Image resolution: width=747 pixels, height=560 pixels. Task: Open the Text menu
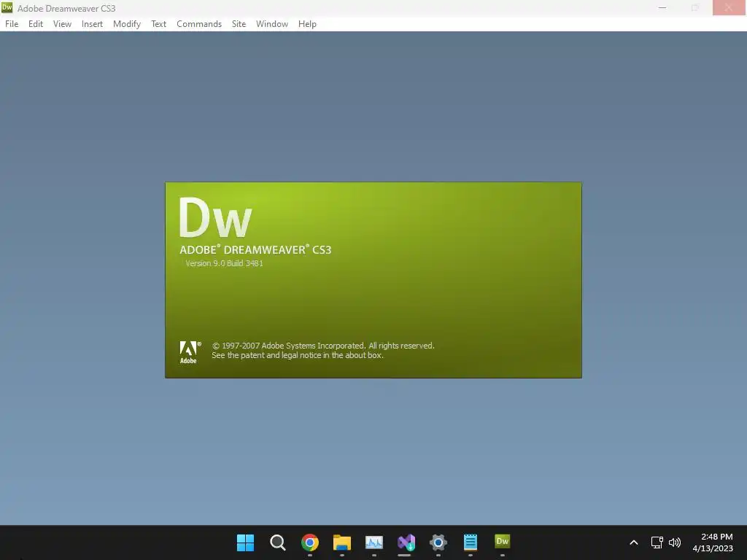click(x=158, y=24)
